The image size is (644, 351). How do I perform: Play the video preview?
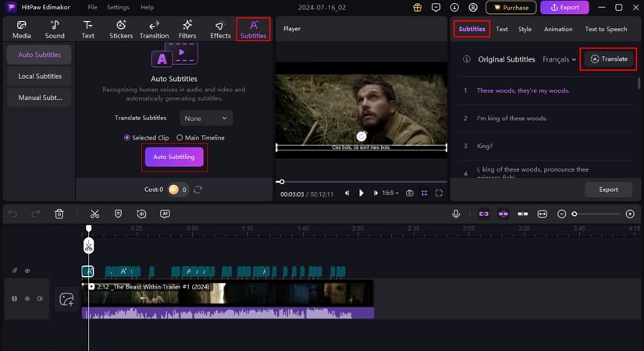pos(361,193)
